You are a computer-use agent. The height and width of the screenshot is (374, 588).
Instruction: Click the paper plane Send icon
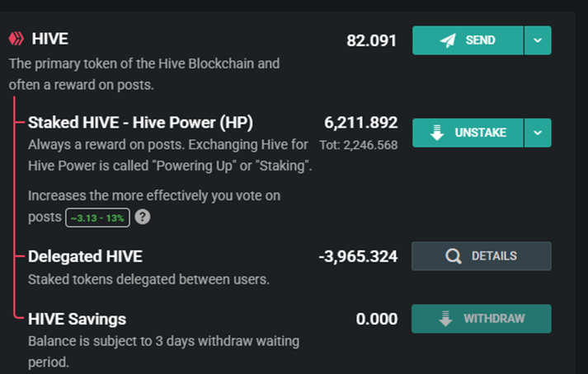[x=448, y=40]
